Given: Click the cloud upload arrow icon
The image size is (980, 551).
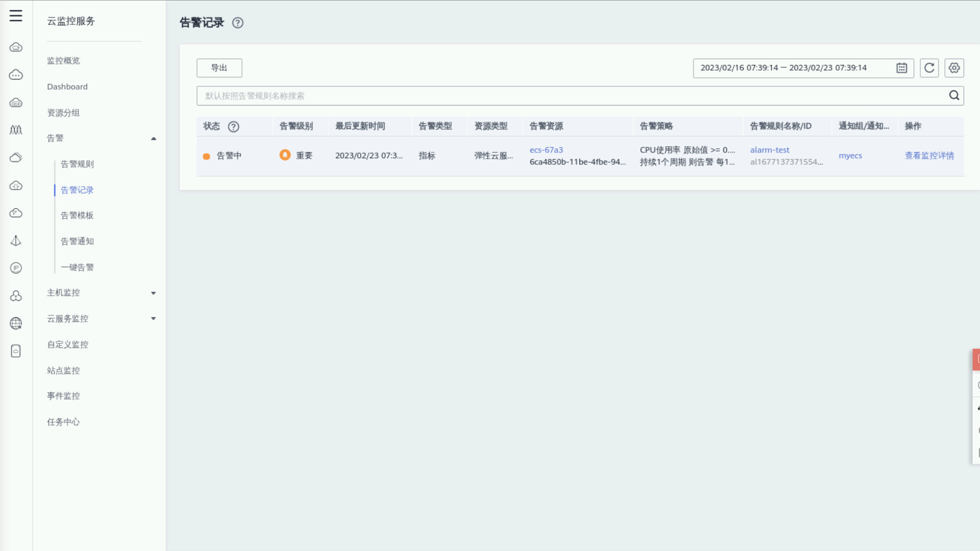Looking at the screenshot, I should [16, 185].
